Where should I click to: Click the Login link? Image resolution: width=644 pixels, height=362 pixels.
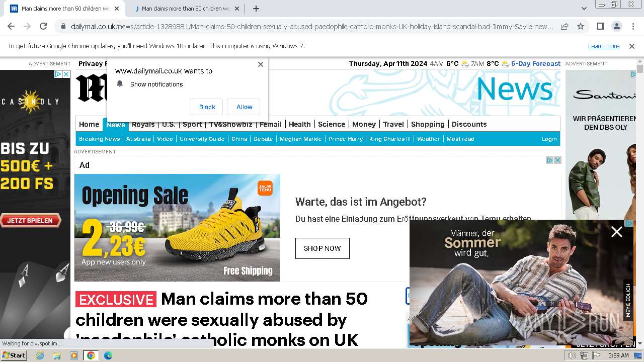pos(549,139)
